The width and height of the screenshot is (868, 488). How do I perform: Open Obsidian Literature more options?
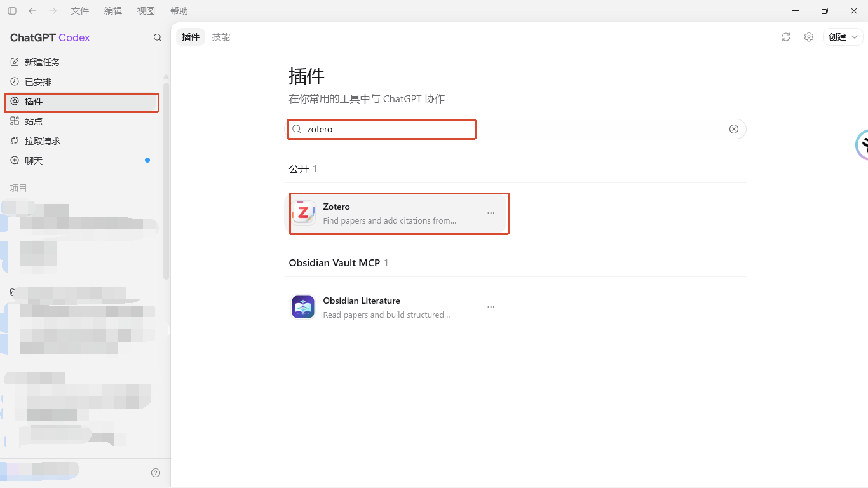[491, 307]
